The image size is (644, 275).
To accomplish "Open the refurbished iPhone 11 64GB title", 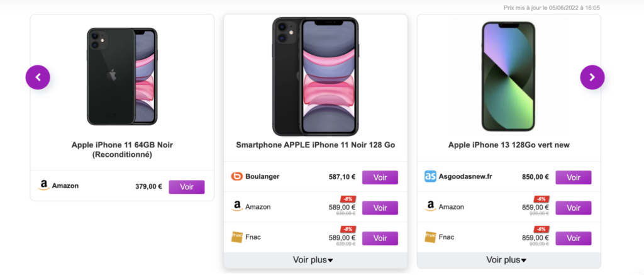I will click(122, 150).
